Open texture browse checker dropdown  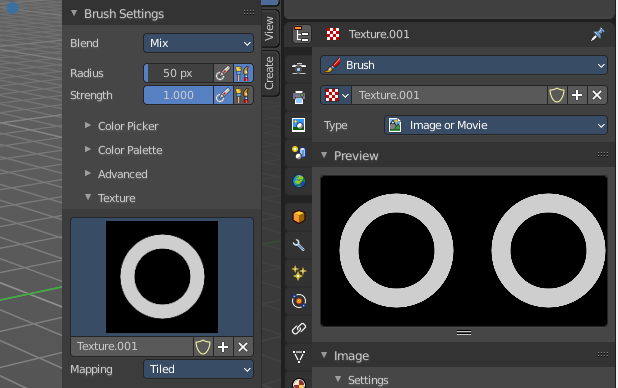coord(336,95)
